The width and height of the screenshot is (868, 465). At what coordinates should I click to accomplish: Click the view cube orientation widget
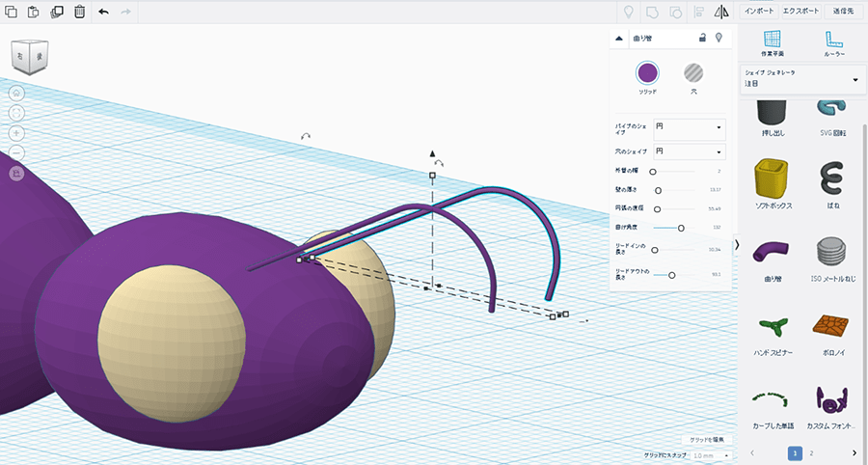tap(29, 57)
